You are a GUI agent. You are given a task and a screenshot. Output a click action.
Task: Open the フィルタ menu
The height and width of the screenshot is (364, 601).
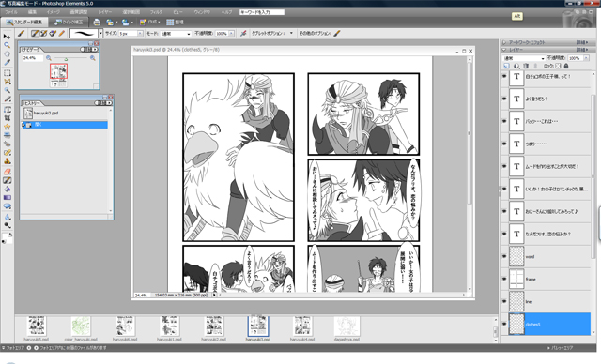[156, 12]
